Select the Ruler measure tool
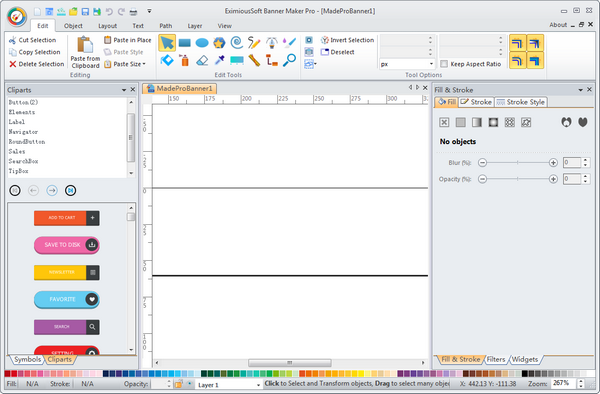 coord(254,60)
